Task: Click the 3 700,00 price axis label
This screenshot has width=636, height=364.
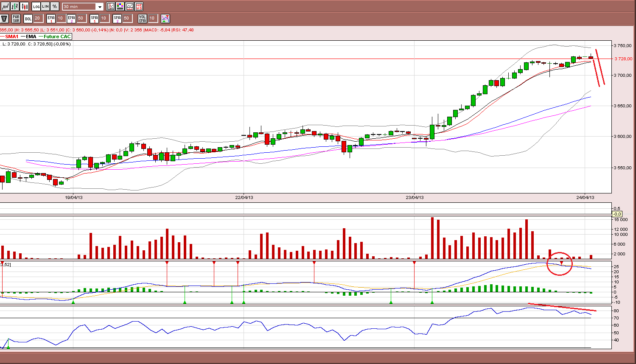Action: pos(623,75)
